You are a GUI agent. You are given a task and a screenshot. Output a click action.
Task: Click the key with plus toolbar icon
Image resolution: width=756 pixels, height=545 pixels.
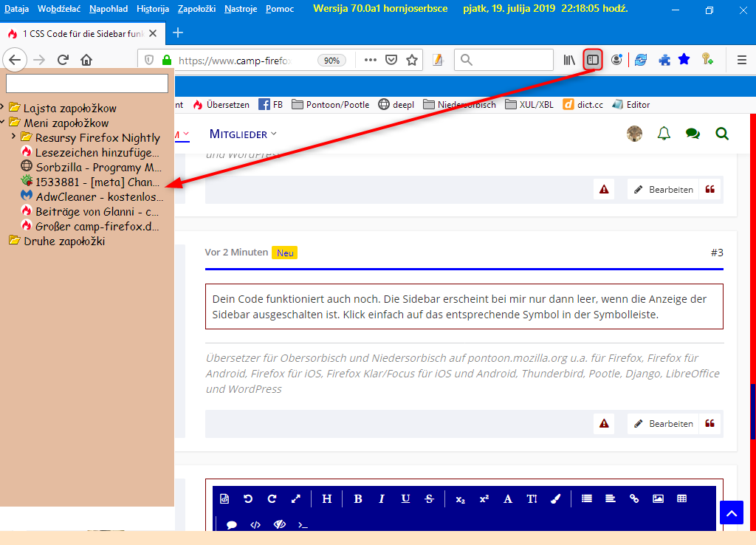coord(707,59)
